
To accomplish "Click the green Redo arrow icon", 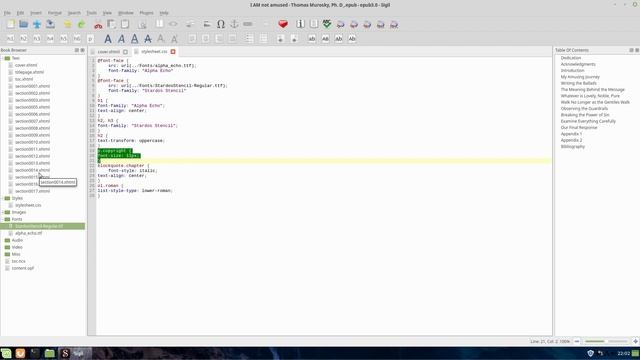I will coord(81,24).
